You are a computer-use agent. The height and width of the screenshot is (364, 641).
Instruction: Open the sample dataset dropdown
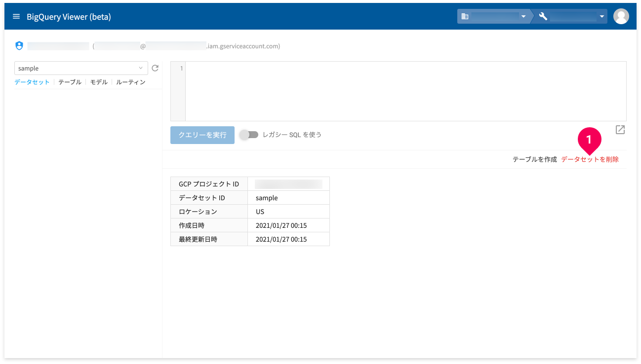click(81, 68)
